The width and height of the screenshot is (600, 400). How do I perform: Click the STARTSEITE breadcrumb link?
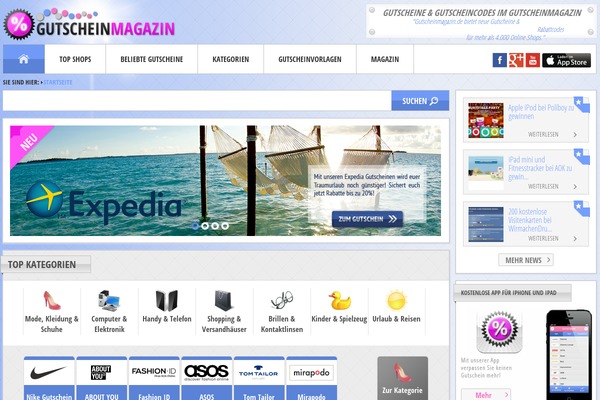click(58, 82)
